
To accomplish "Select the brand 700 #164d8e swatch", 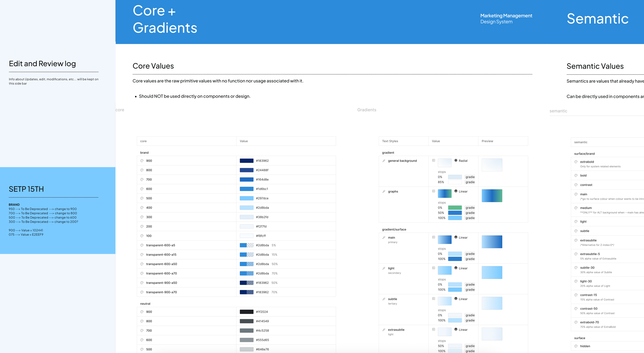I will pos(247,179).
